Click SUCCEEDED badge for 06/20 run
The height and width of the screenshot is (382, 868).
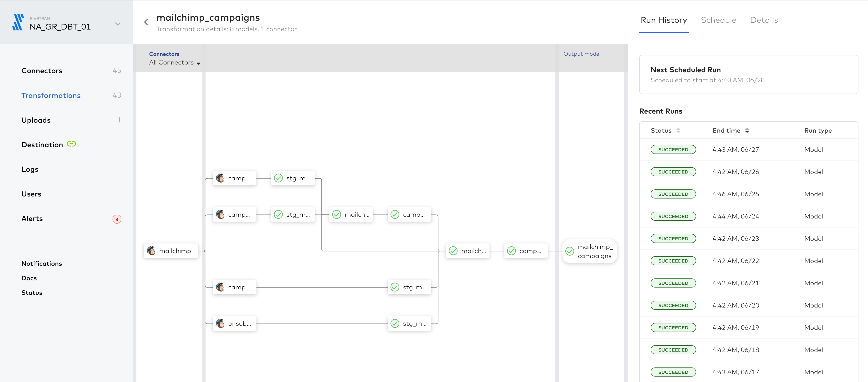pyautogui.click(x=673, y=305)
